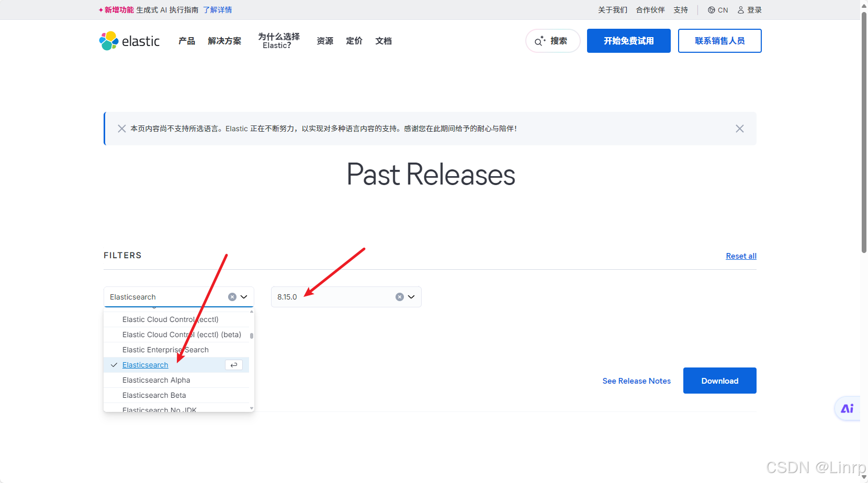The width and height of the screenshot is (868, 483).
Task: Select Elastic Cloud Control (ecctl) option
Action: click(x=176, y=319)
